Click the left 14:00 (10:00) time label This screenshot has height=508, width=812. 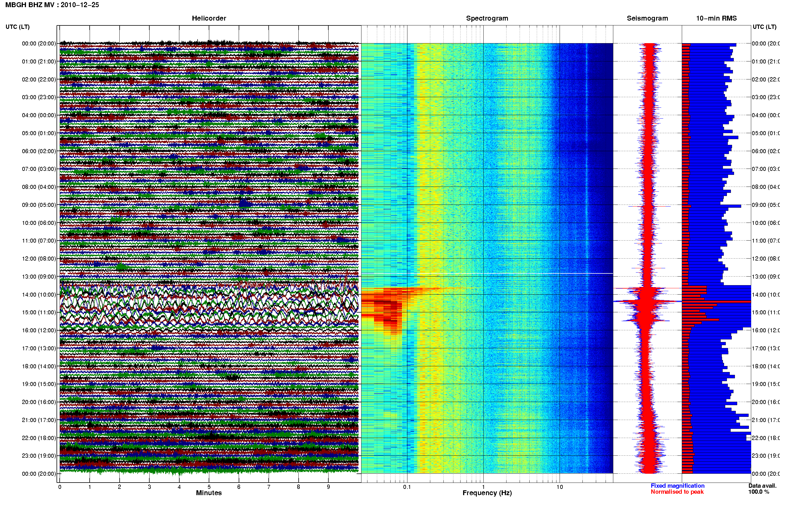pyautogui.click(x=39, y=295)
